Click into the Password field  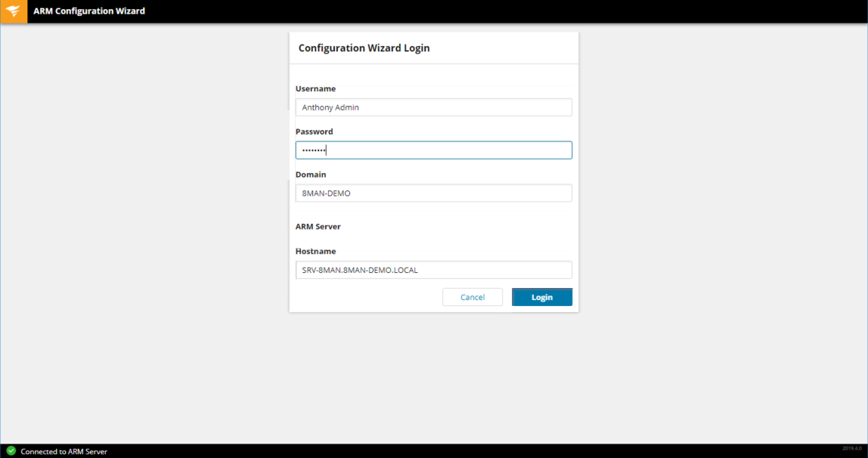point(433,150)
